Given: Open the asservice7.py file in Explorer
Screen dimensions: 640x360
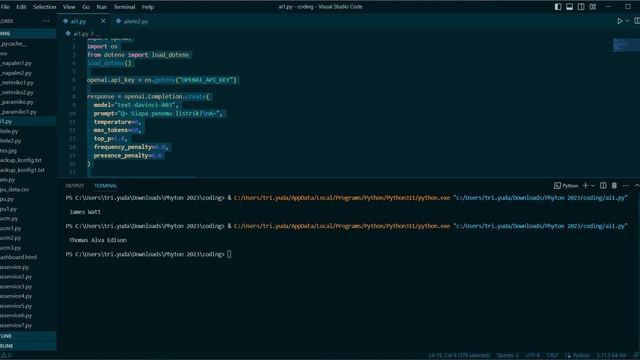Looking at the screenshot, I should 16,326.
